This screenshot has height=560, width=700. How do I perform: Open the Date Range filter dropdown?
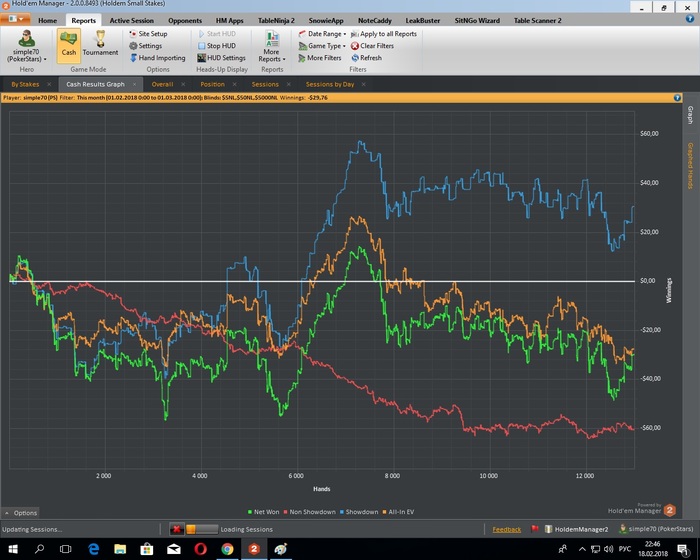(322, 33)
